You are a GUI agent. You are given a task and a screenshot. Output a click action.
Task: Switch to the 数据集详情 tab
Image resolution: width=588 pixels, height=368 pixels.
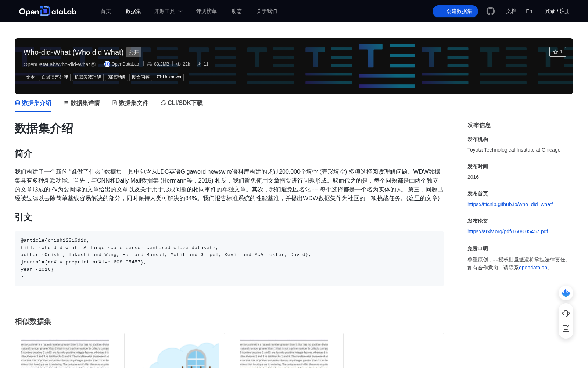click(x=82, y=103)
